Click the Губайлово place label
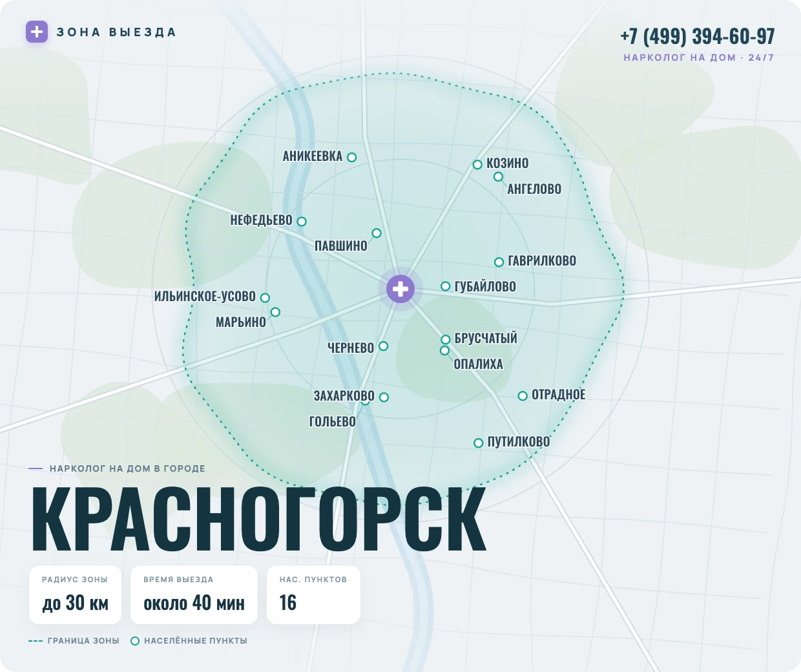The width and height of the screenshot is (801, 672). 485,287
